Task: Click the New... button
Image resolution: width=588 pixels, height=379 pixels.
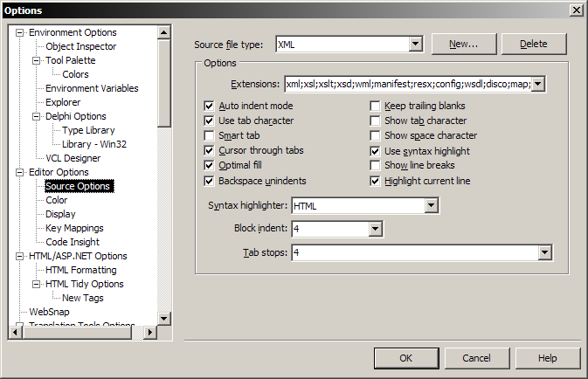Action: coord(464,45)
